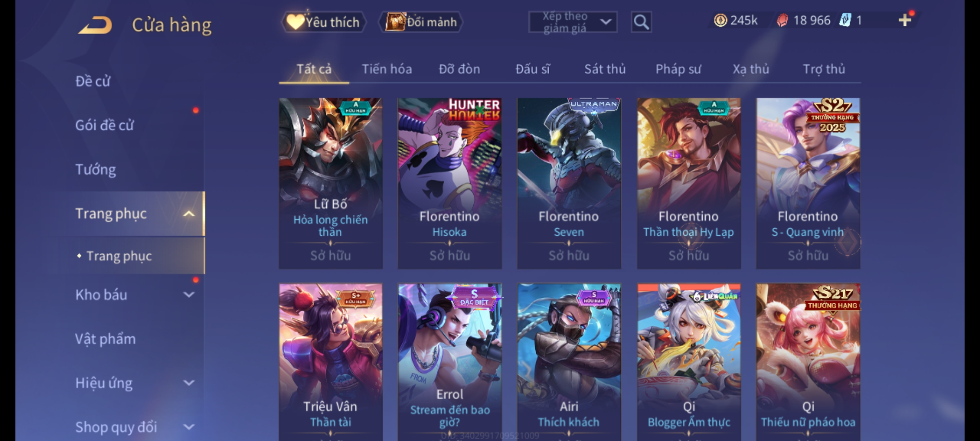Collapse the Trang phục sidebar section
Viewport: 980px width, 441px height.
click(x=189, y=214)
